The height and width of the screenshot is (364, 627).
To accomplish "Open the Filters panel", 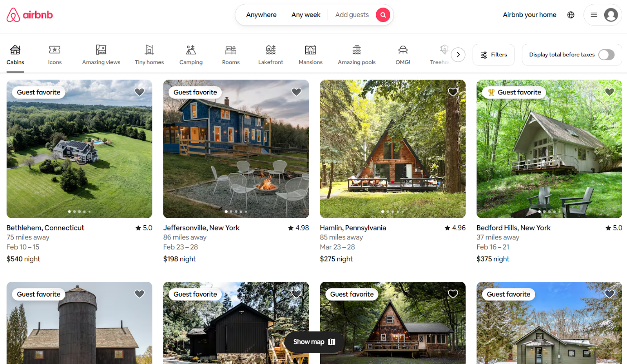I will point(493,54).
